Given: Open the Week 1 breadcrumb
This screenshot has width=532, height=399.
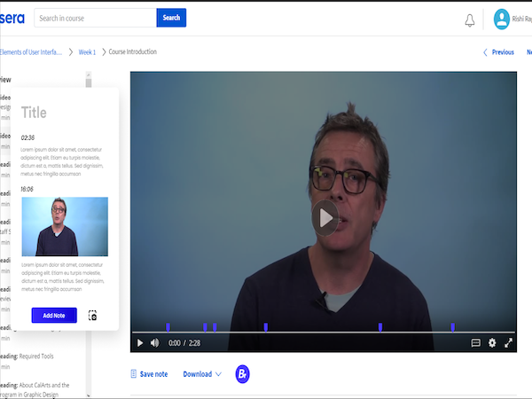Looking at the screenshot, I should pyautogui.click(x=87, y=52).
